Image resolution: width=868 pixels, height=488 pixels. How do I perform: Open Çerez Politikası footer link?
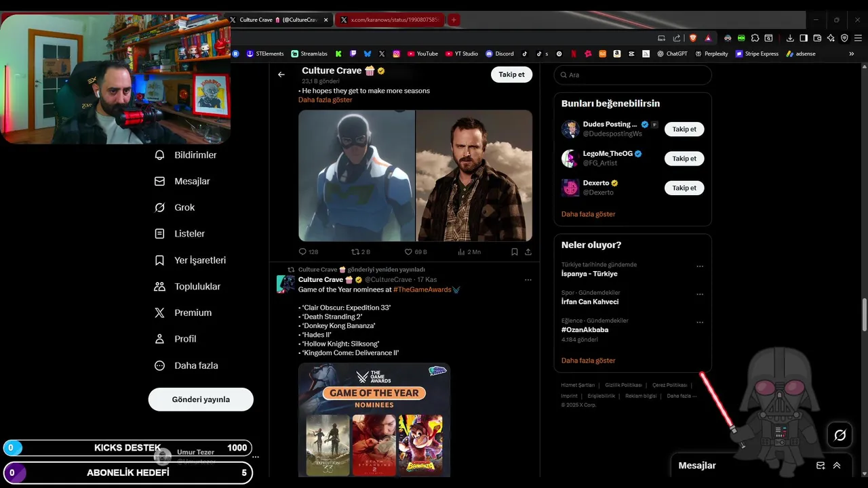point(669,385)
